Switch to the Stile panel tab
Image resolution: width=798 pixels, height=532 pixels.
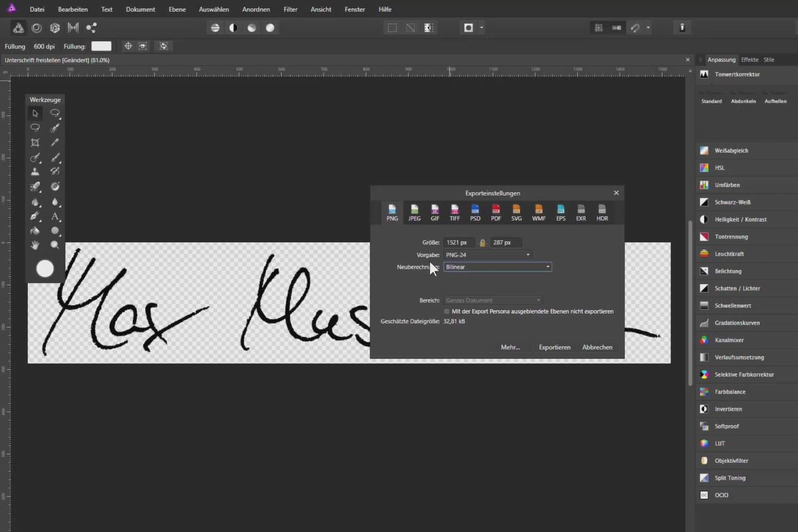pyautogui.click(x=769, y=60)
